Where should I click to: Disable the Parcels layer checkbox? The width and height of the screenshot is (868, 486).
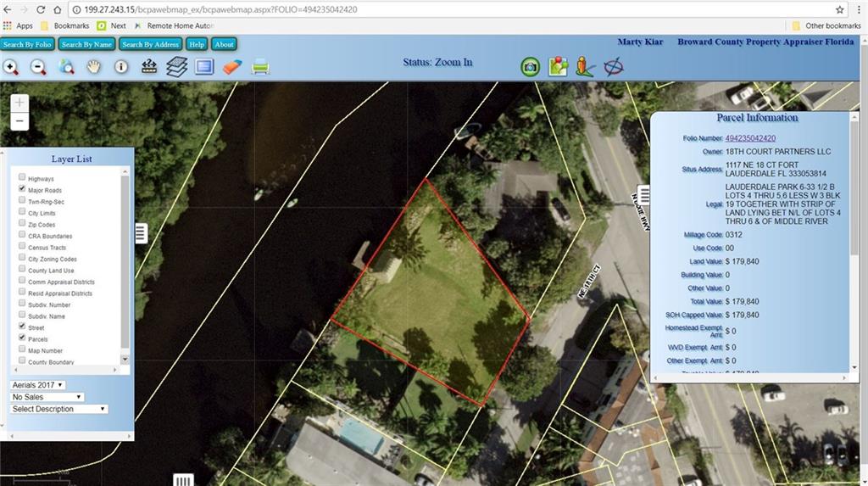pos(22,338)
